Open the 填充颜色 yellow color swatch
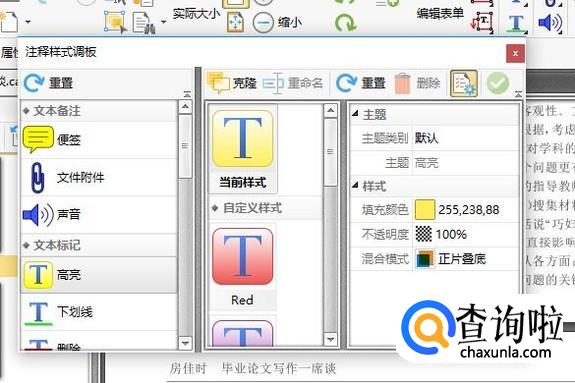 [x=425, y=210]
